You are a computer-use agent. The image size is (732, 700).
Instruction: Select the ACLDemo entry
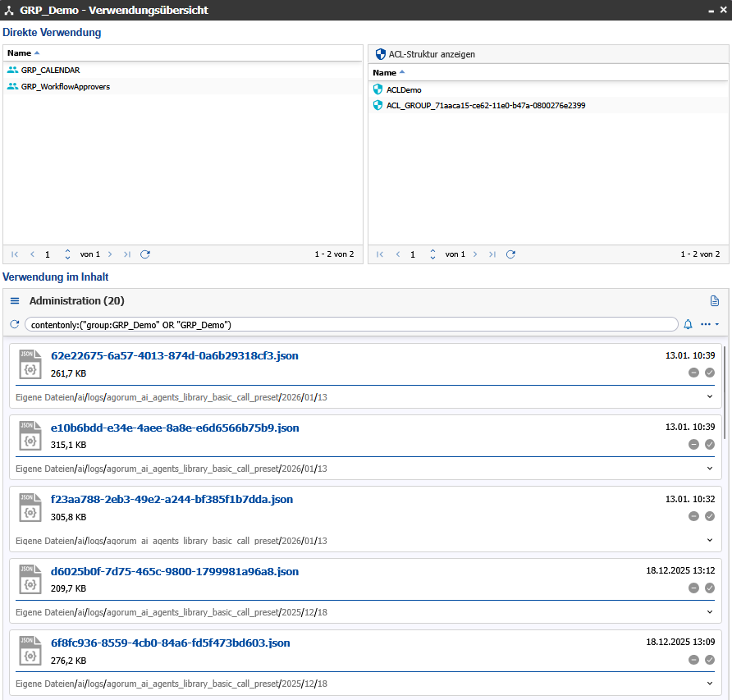tap(404, 89)
